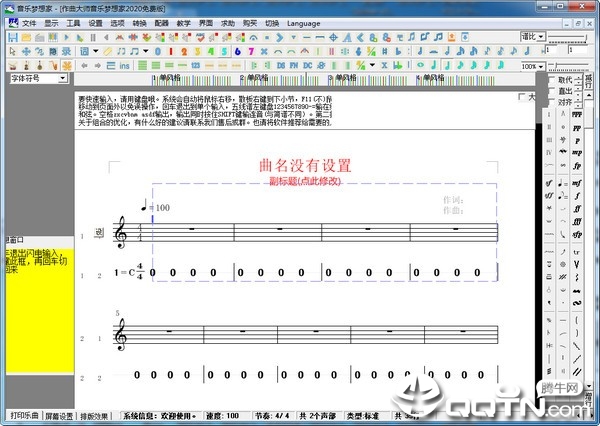Click the piano keyboard toolbar icon
The width and height of the screenshot is (600, 426).
tap(53, 37)
